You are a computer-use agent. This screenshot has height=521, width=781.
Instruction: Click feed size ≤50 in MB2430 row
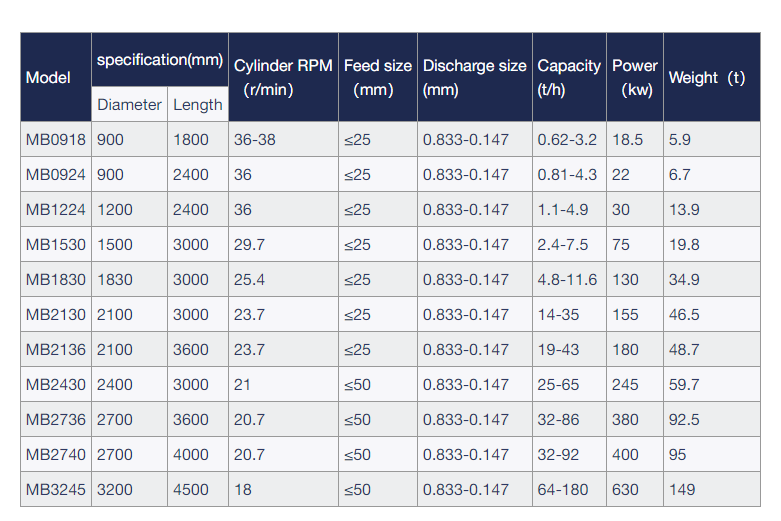click(378, 385)
